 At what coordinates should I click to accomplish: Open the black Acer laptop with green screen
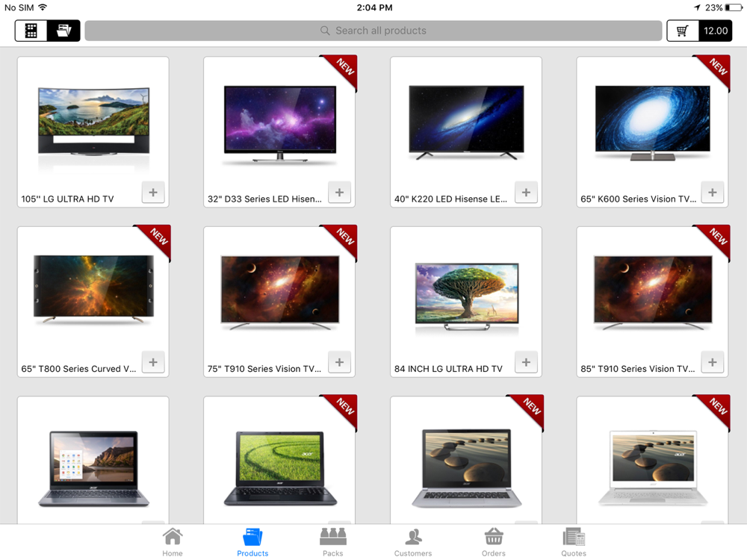280,469
